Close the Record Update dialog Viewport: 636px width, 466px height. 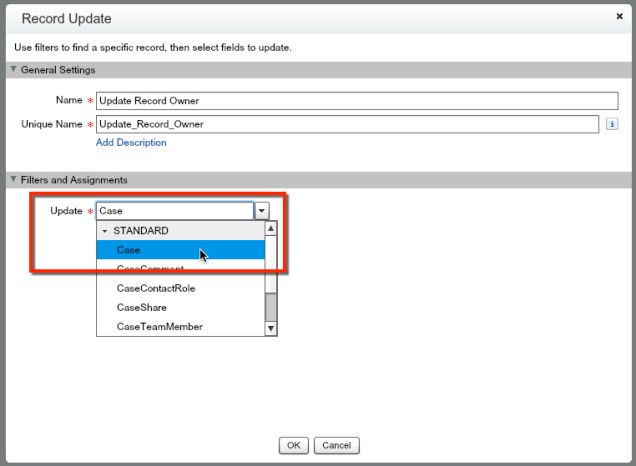[x=619, y=17]
